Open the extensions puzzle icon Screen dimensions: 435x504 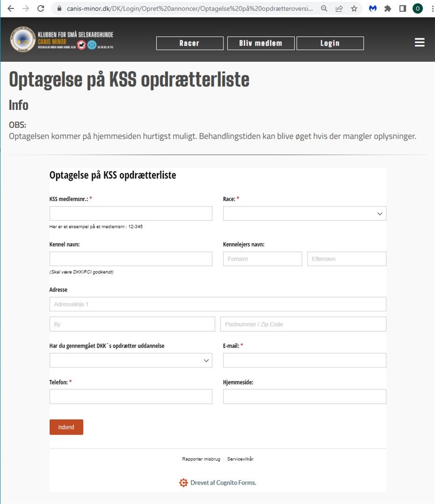(x=387, y=9)
